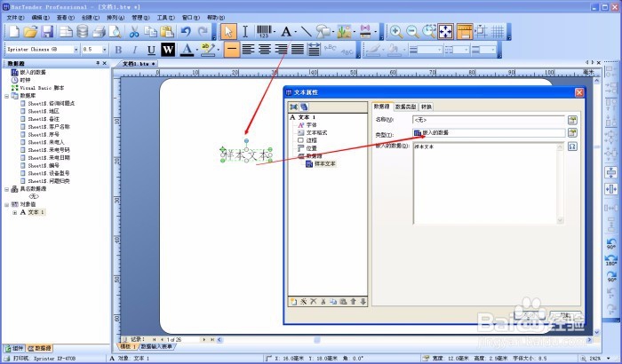Click the 名称 input field

(x=489, y=120)
